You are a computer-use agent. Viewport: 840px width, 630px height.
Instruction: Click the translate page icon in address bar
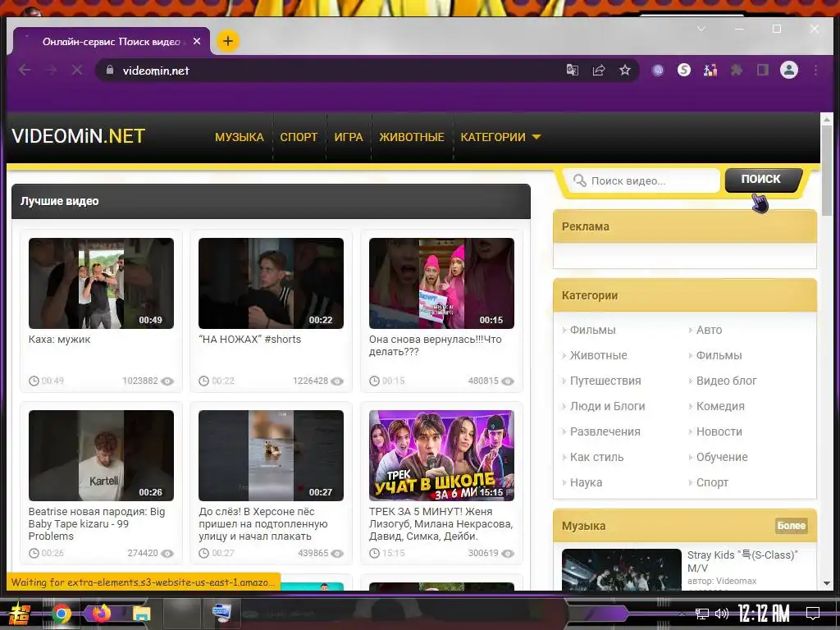[x=572, y=71]
